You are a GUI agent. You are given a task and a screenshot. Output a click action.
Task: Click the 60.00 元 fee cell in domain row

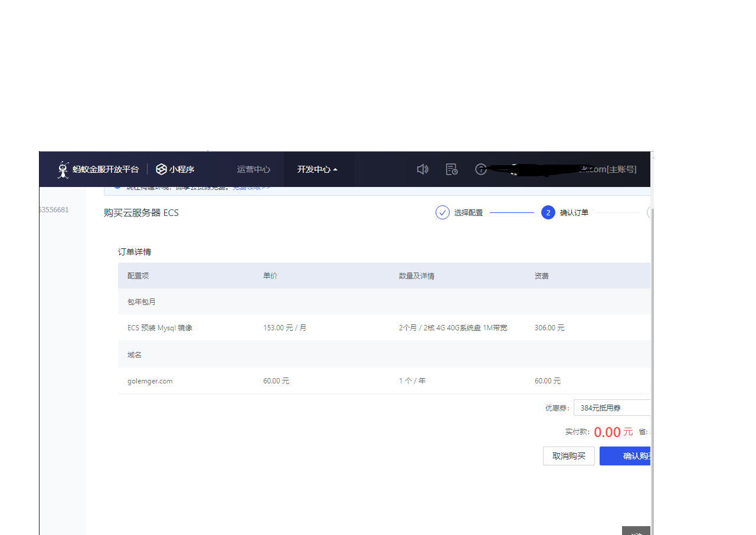click(548, 381)
